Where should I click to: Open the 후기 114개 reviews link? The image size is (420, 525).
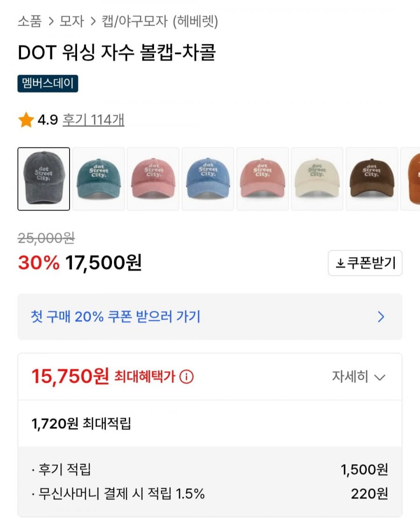point(93,121)
